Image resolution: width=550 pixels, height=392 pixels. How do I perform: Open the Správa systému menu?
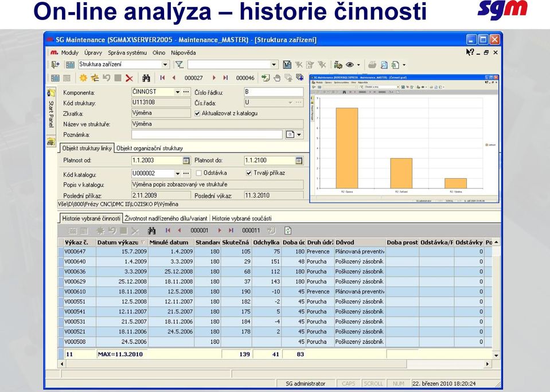(127, 53)
